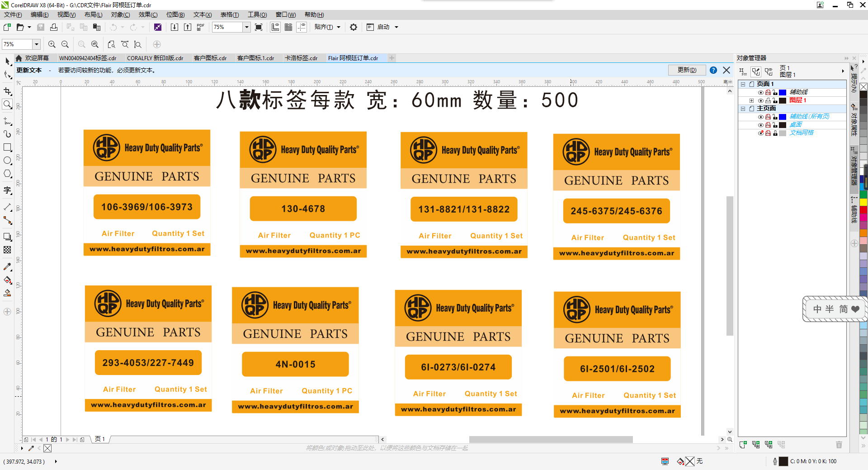Click the Zoom In magnifier icon
868x470 pixels.
click(x=52, y=44)
